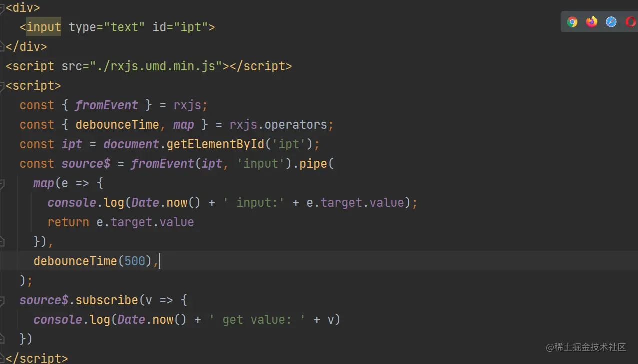The height and width of the screenshot is (364, 638).
Task: Click the ' get value: ' string literal
Action: (x=257, y=320)
